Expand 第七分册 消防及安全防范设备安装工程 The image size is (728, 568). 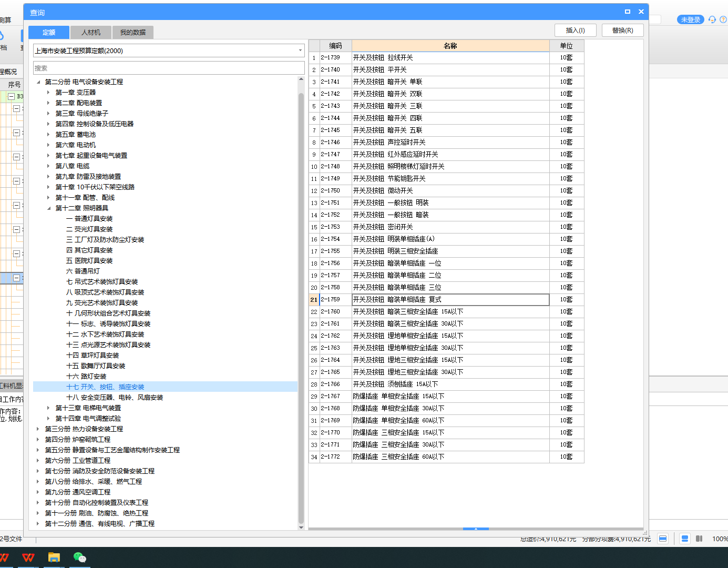tap(38, 471)
